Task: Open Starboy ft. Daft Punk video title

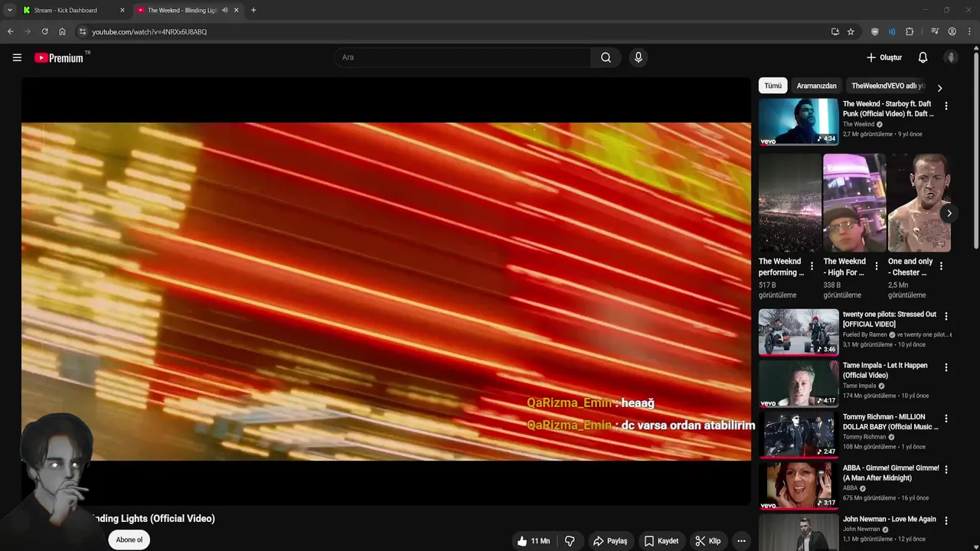Action: pyautogui.click(x=888, y=109)
